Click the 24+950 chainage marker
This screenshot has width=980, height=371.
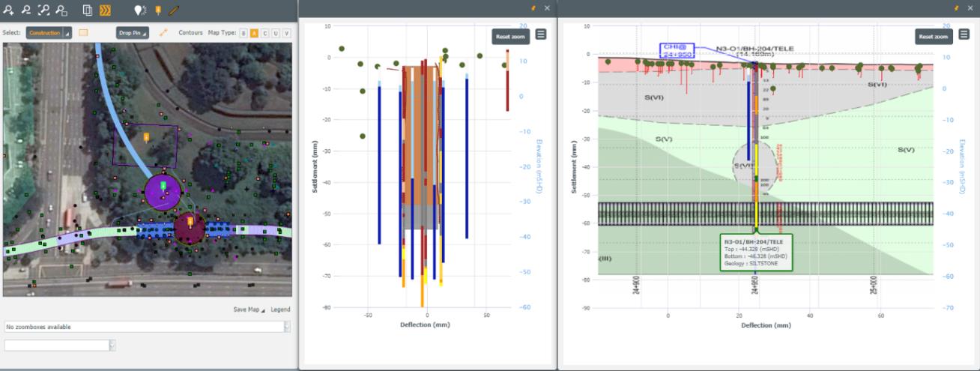(x=755, y=286)
